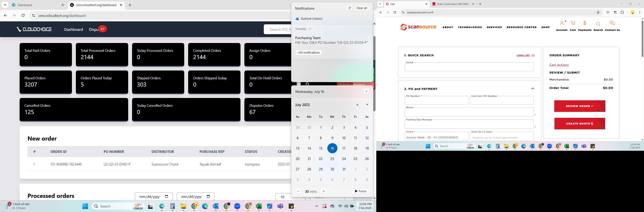View site information for oms.vcloudtech.org
The height and width of the screenshot is (212, 644).
pyautogui.click(x=33, y=16)
